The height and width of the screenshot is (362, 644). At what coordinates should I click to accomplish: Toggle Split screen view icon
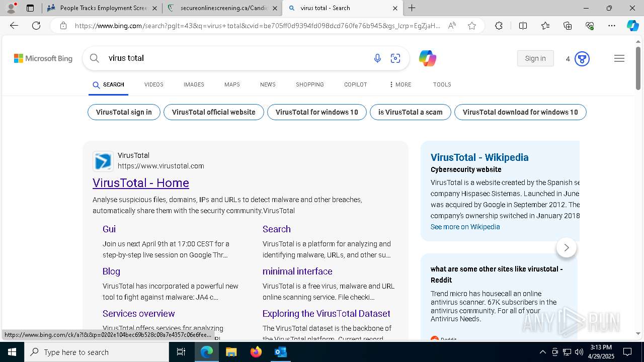[x=523, y=26]
